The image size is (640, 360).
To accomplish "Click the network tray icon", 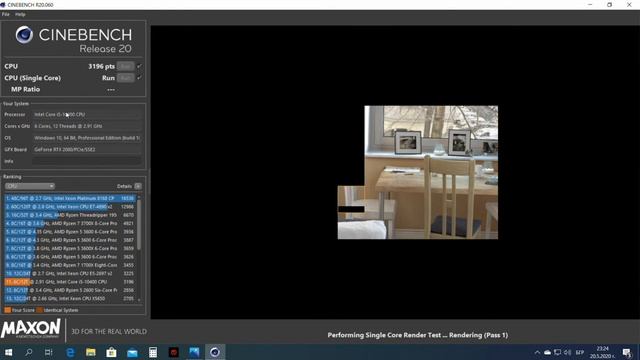I will point(558,352).
